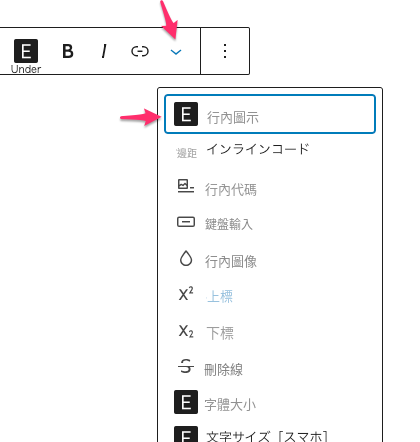Apply italic formatting from the toolbar
420x442 pixels.
click(104, 51)
